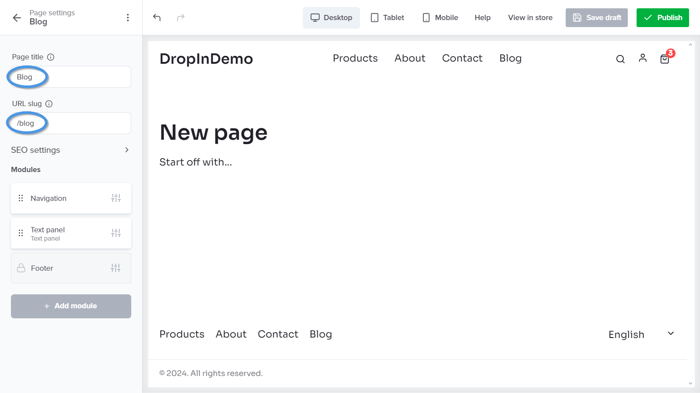Click Blog link in the footer

click(321, 334)
